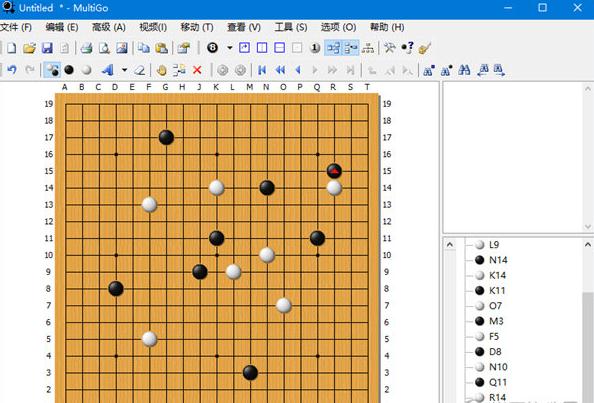Step back one move
The height and width of the screenshot is (403, 594).
298,70
